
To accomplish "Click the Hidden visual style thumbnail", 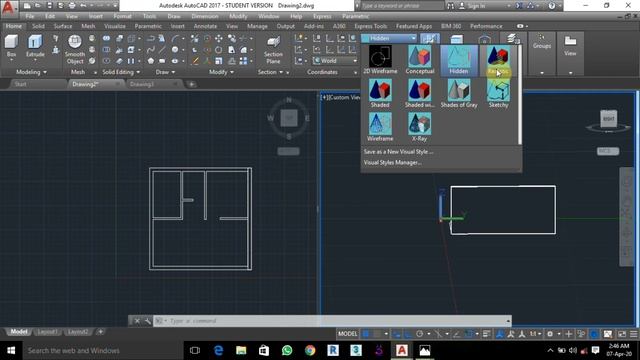I will [x=459, y=60].
